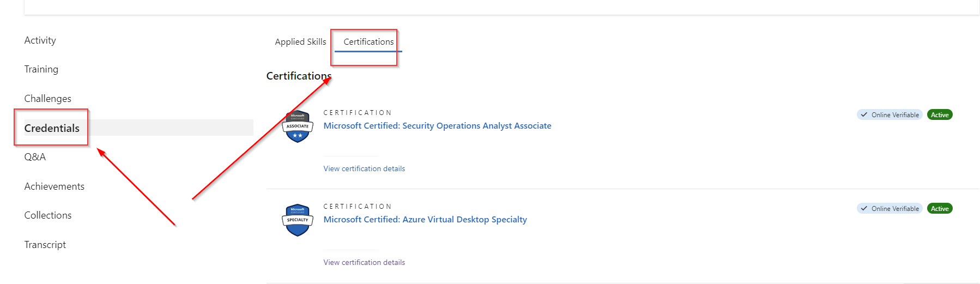Click Active status badge for Security Operations Analyst

(940, 115)
